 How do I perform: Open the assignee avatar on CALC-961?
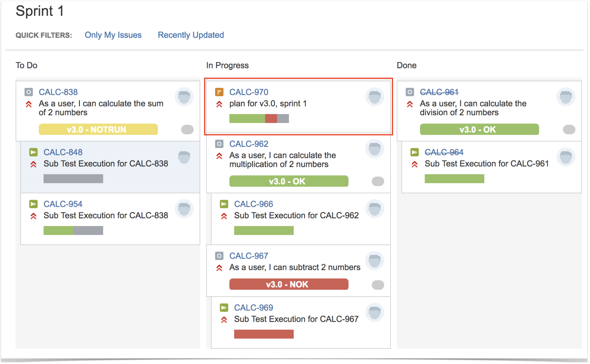tap(566, 97)
